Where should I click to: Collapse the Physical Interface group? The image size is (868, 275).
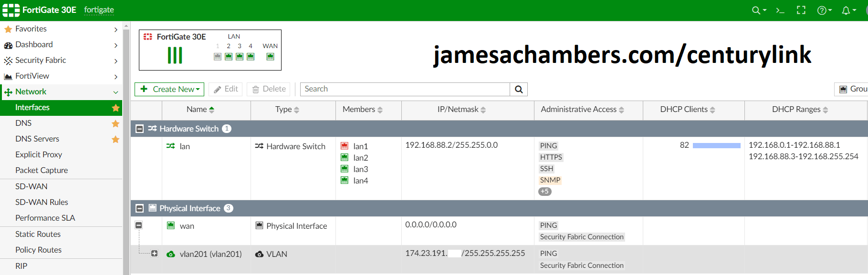pos(140,208)
